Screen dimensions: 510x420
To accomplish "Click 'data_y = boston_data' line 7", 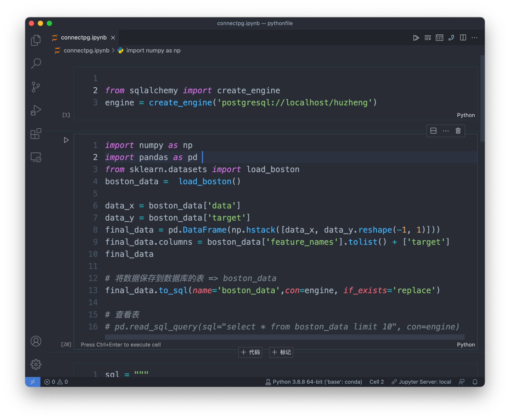I will (177, 218).
